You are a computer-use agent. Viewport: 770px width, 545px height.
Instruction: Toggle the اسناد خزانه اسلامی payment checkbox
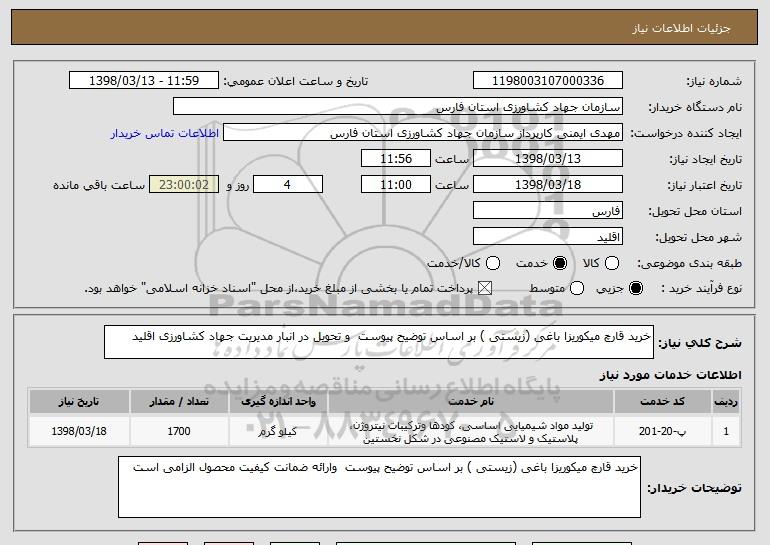pos(485,288)
